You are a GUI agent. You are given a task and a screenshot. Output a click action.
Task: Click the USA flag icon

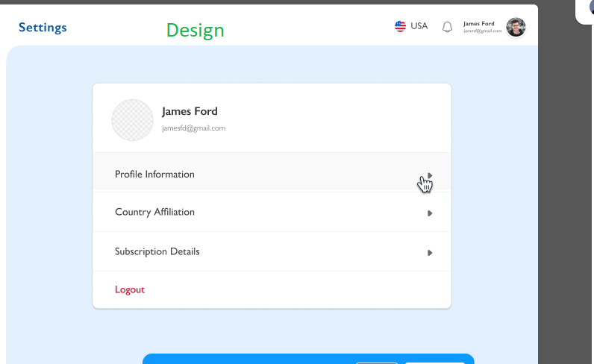tap(400, 26)
